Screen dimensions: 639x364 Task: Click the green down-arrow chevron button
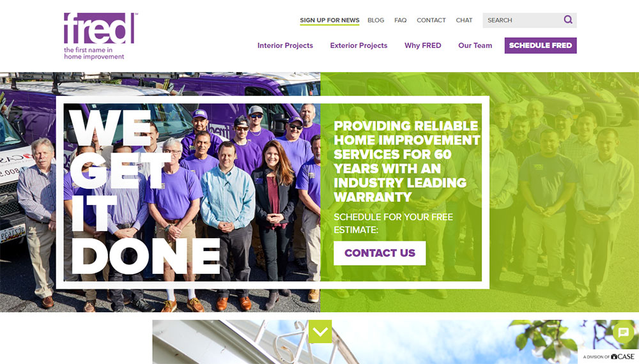point(320,331)
